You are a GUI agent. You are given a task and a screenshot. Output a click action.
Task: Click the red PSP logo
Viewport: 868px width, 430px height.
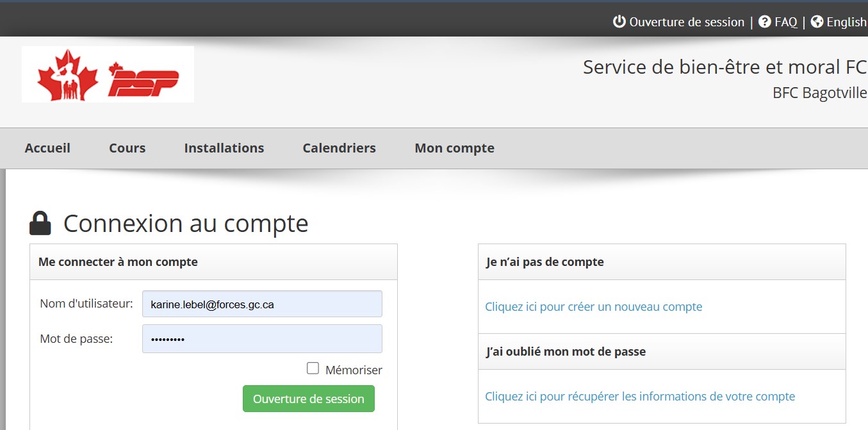coord(143,79)
